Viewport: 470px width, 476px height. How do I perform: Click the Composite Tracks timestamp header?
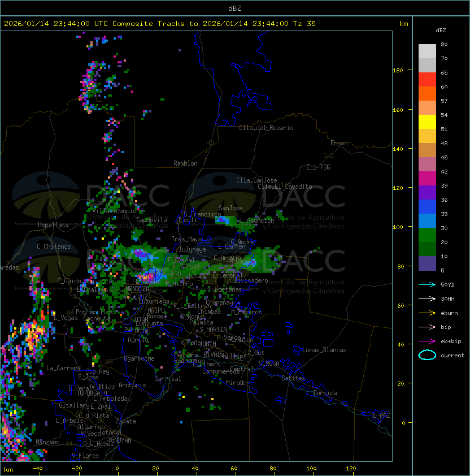click(x=160, y=24)
